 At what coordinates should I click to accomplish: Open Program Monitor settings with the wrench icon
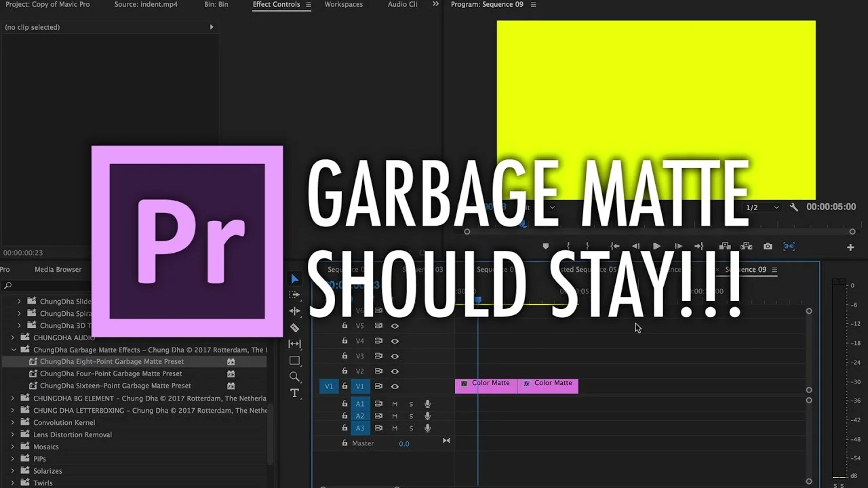coord(793,207)
